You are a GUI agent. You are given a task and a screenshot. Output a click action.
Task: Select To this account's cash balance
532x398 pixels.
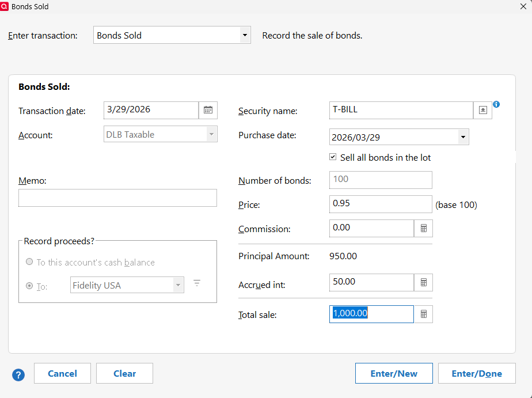coord(29,262)
